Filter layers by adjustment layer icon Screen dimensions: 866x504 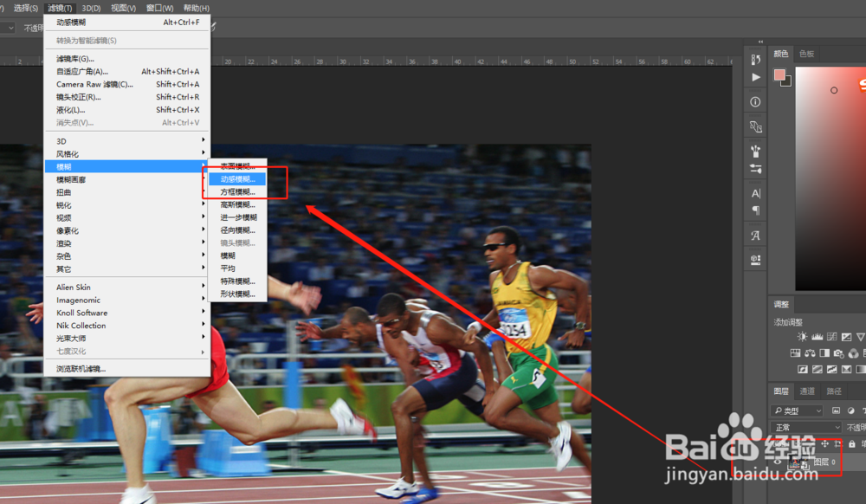click(851, 410)
